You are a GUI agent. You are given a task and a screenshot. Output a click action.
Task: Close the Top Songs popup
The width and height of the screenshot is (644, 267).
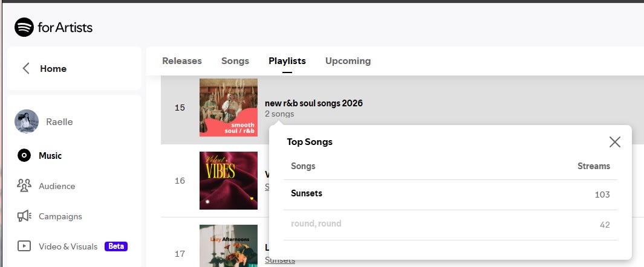(x=615, y=142)
